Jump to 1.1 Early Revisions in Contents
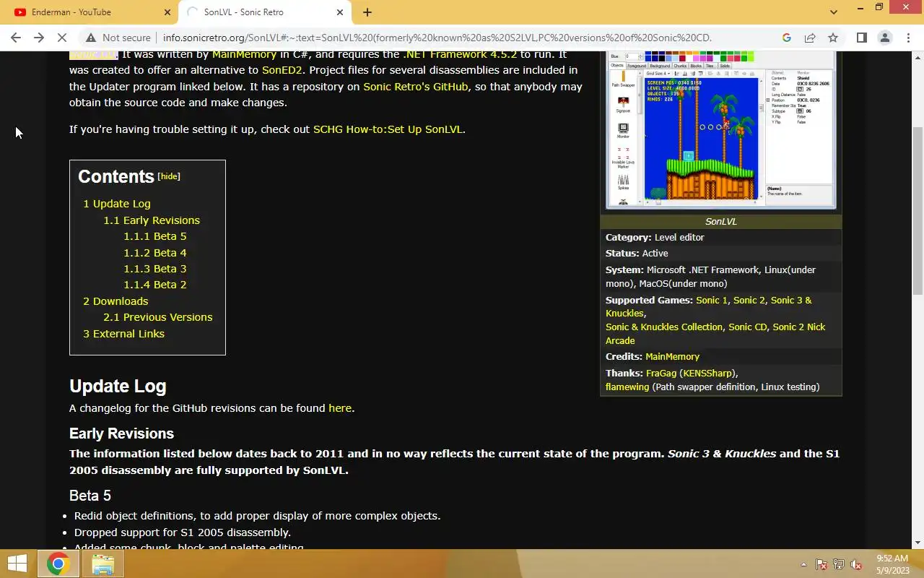 (x=152, y=220)
